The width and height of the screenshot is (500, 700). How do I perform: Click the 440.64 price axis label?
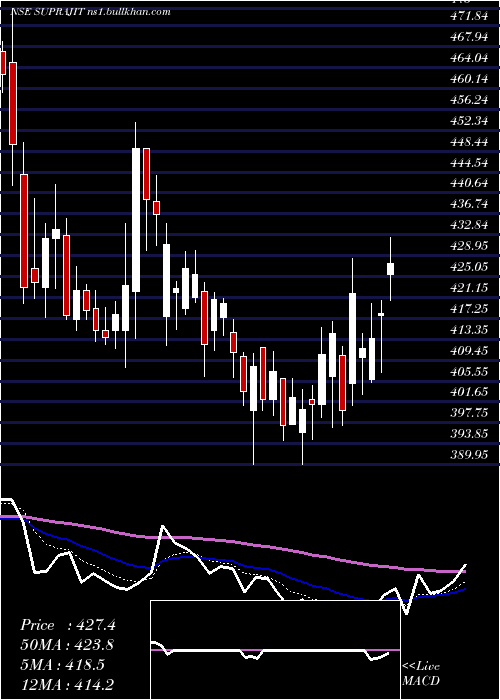[x=469, y=183]
